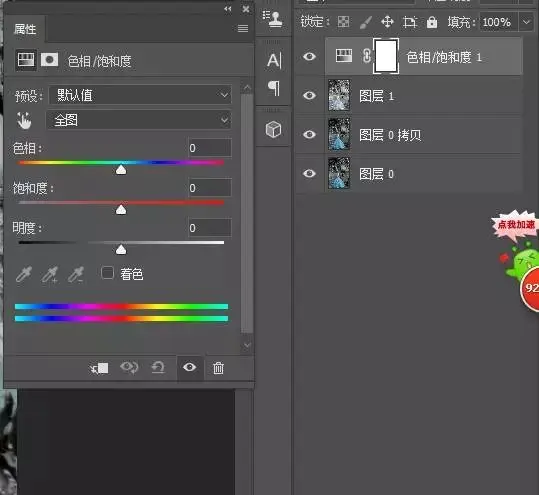Click the 色相 value input field

point(210,148)
